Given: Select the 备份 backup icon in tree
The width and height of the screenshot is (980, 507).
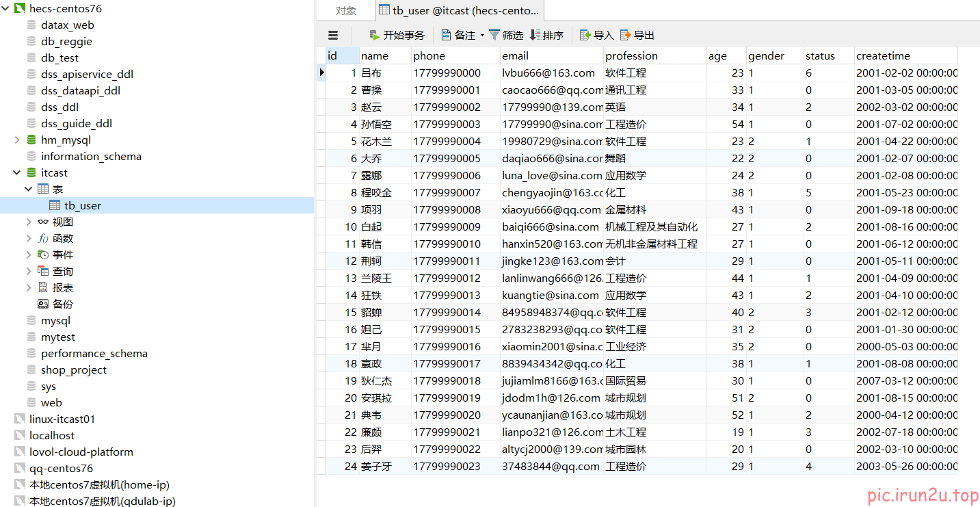Looking at the screenshot, I should 43,304.
